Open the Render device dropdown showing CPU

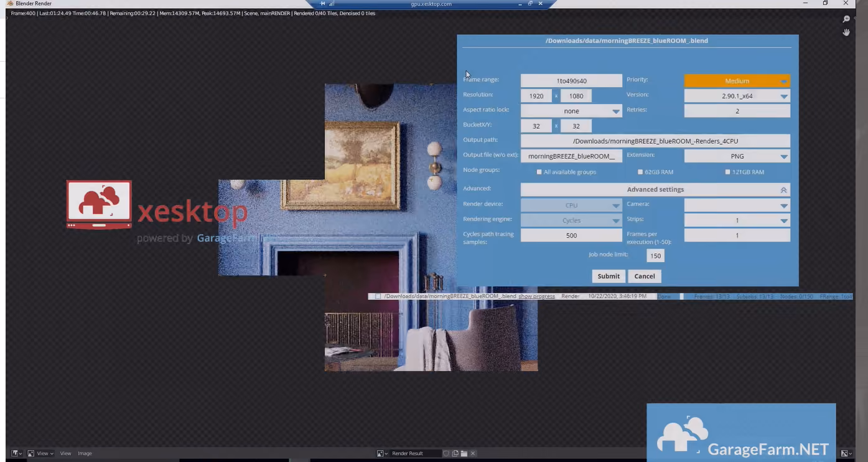pyautogui.click(x=571, y=205)
